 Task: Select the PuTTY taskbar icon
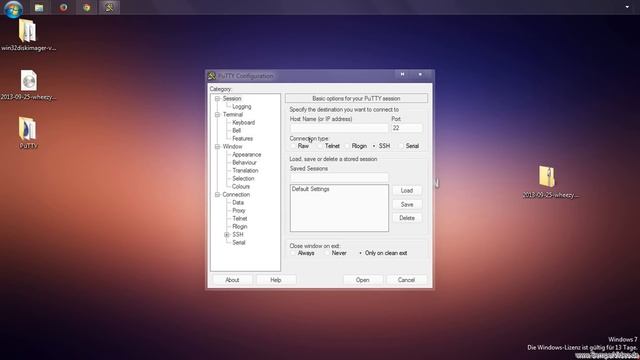click(x=109, y=7)
